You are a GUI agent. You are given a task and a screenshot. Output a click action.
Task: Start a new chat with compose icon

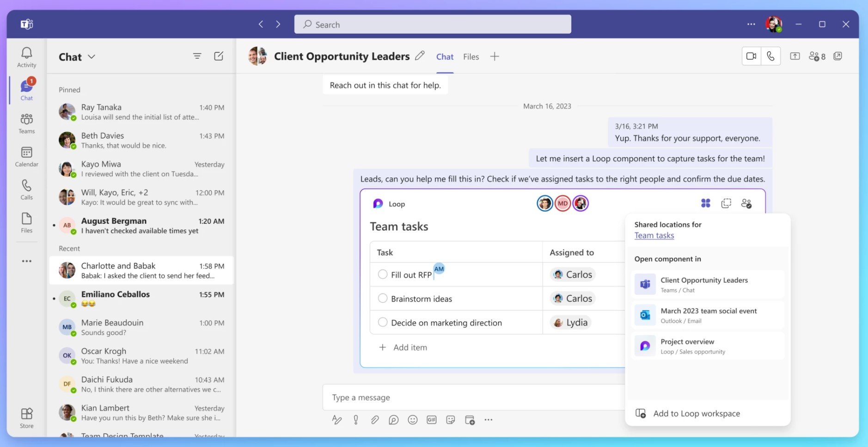(x=219, y=56)
